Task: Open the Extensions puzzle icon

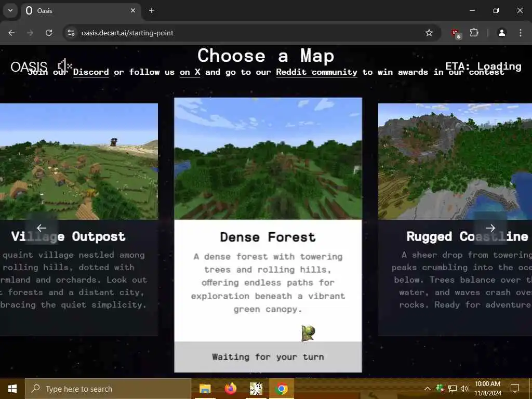Action: [474, 33]
